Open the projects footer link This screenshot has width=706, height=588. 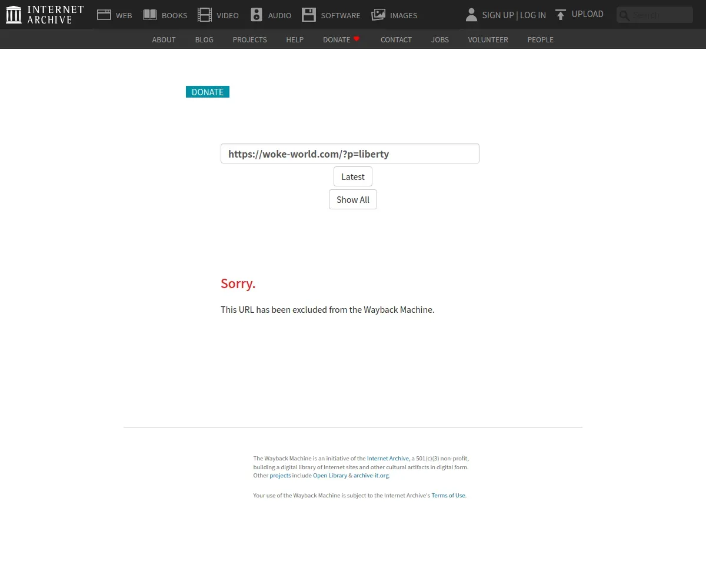(x=280, y=475)
